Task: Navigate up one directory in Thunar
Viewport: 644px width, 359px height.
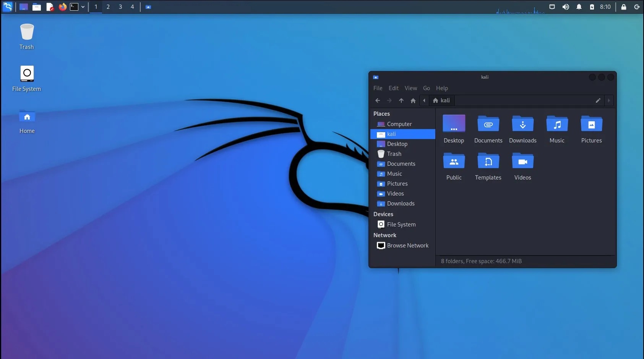Action: coord(401,100)
